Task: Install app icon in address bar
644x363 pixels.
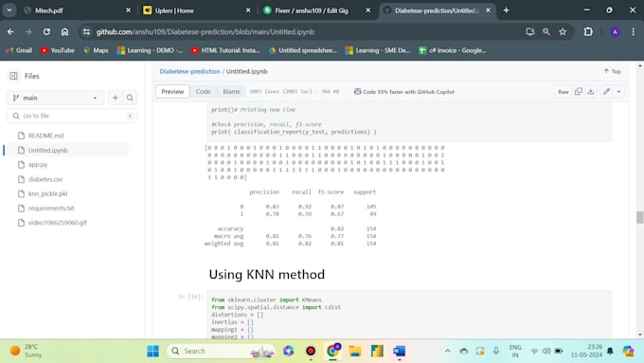Action: [529, 31]
